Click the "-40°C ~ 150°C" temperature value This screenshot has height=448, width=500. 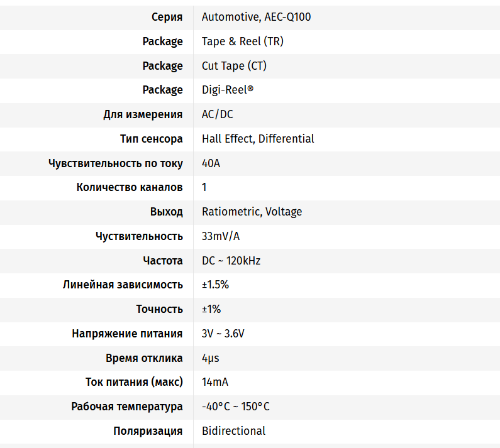click(235, 407)
